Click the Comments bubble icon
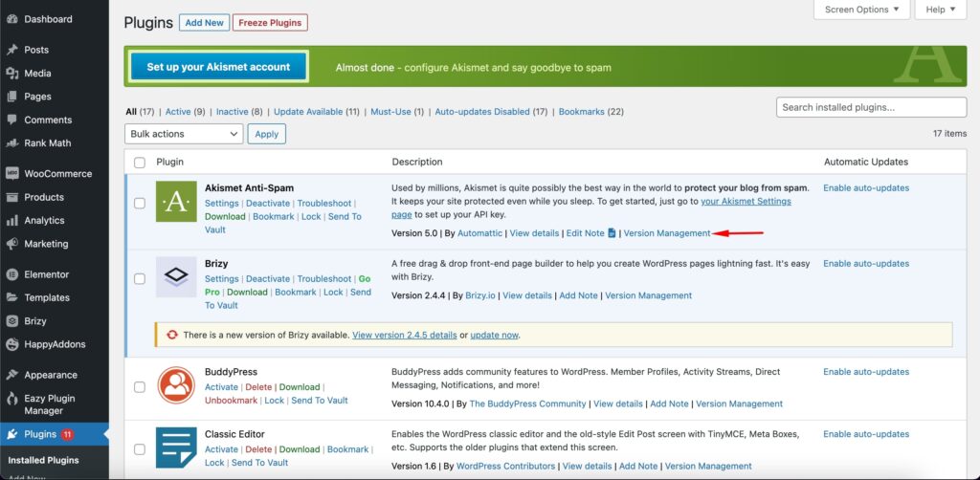This screenshot has height=480, width=980. [11, 120]
